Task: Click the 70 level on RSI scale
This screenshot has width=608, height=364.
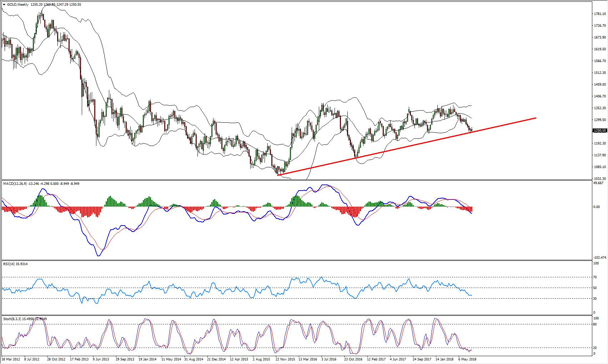Action: [x=595, y=277]
